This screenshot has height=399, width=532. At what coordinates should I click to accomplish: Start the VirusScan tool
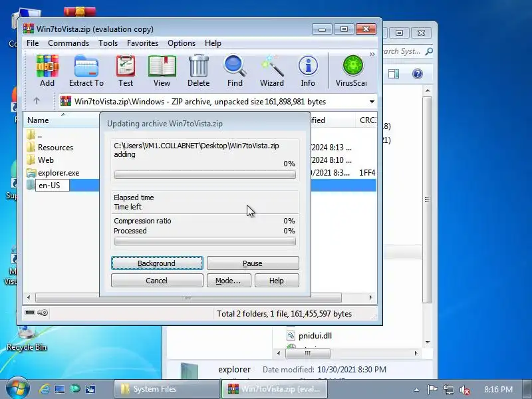pos(352,70)
